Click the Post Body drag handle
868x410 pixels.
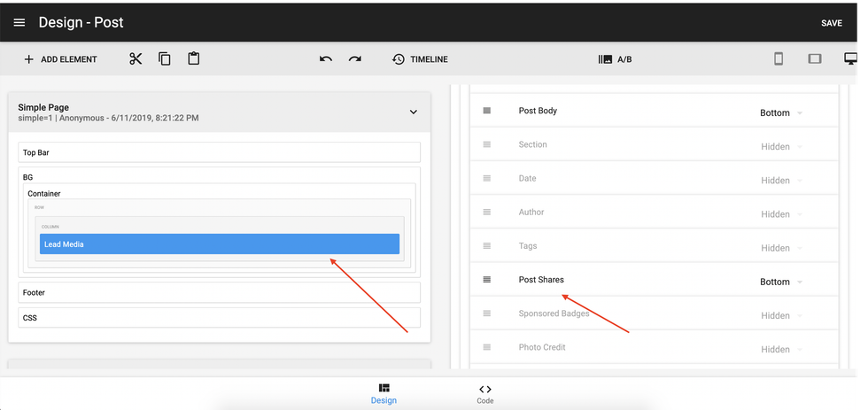point(486,111)
